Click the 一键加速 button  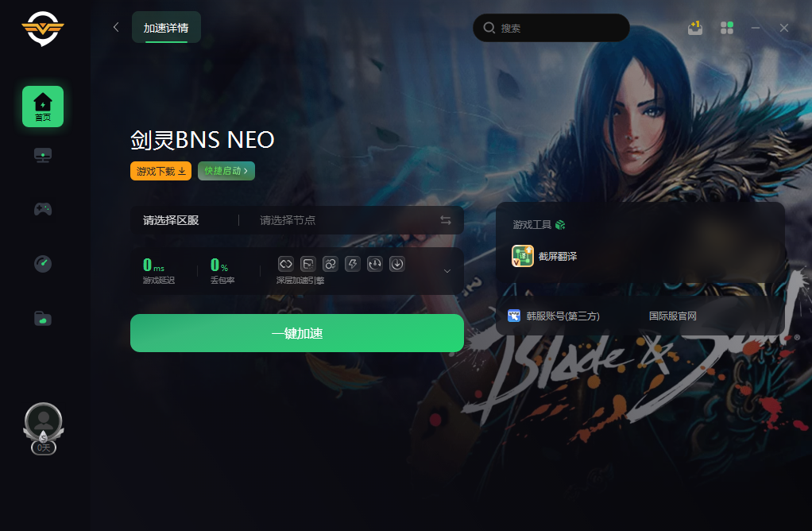[x=296, y=333]
